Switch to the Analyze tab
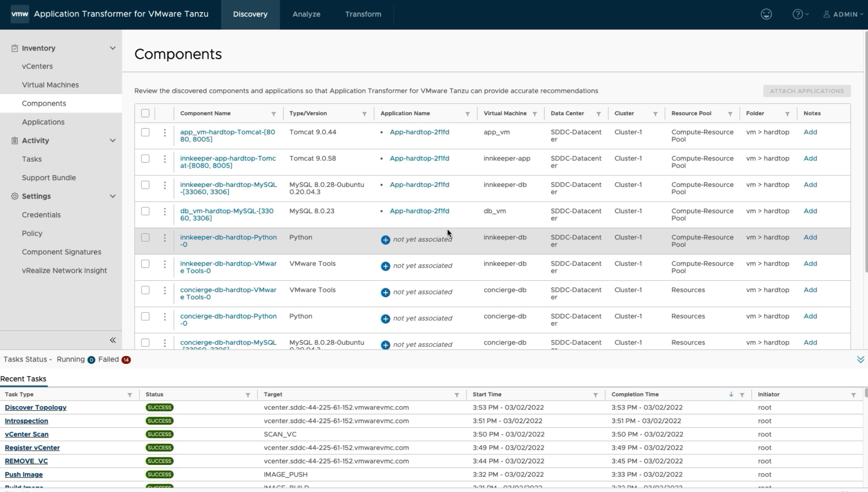868x492 pixels. tap(306, 14)
